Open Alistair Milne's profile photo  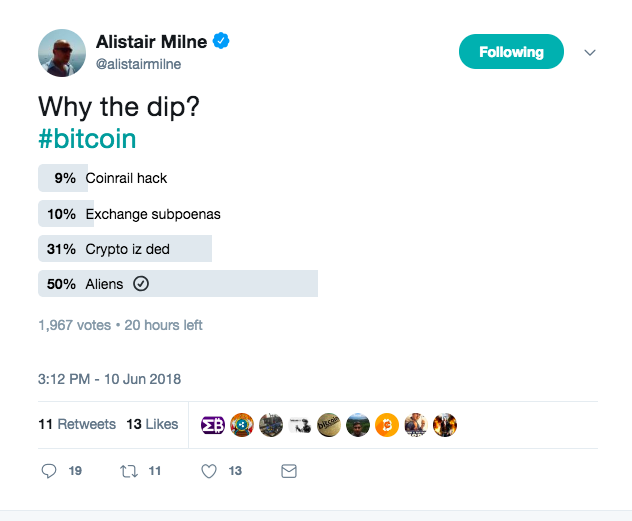pyautogui.click(x=62, y=52)
